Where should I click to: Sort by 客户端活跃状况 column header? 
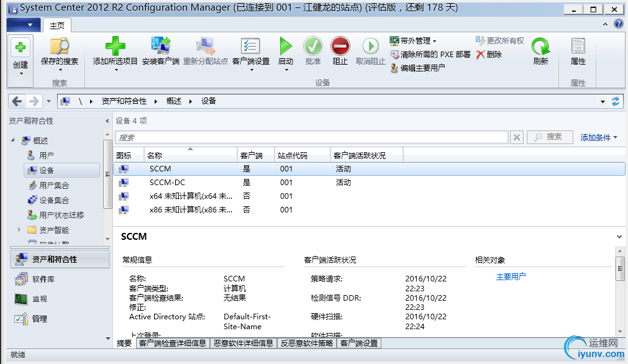(366, 155)
